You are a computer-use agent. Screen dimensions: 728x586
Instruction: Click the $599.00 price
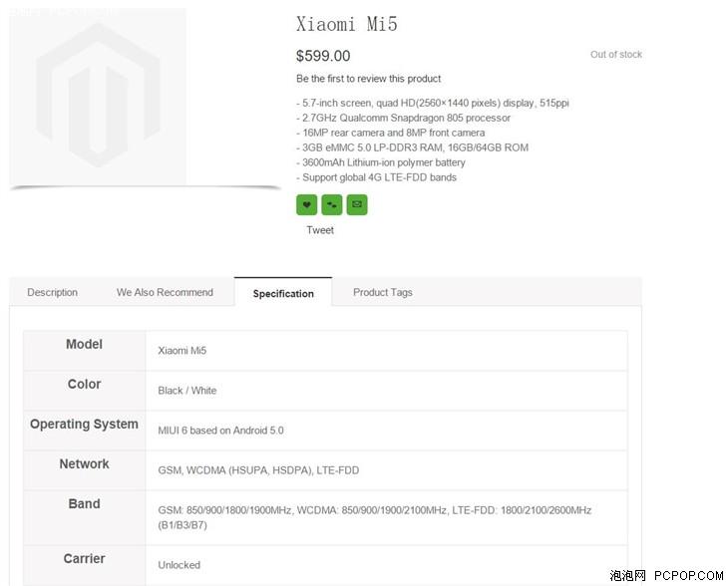pos(323,57)
